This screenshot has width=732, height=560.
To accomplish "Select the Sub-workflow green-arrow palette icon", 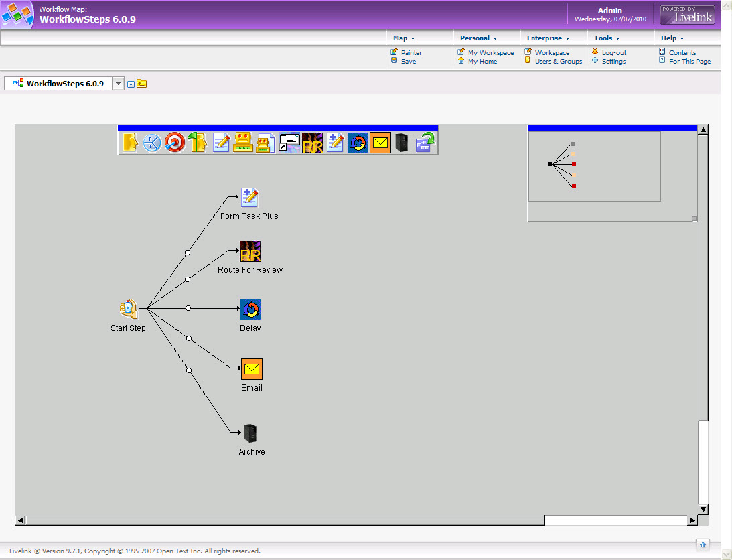I will coord(425,143).
